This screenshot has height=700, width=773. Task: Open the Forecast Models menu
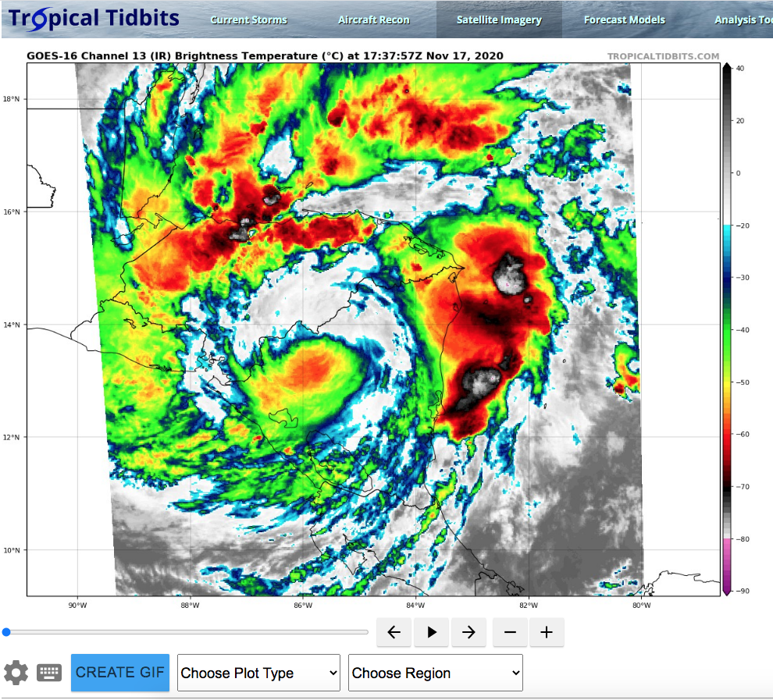(624, 20)
